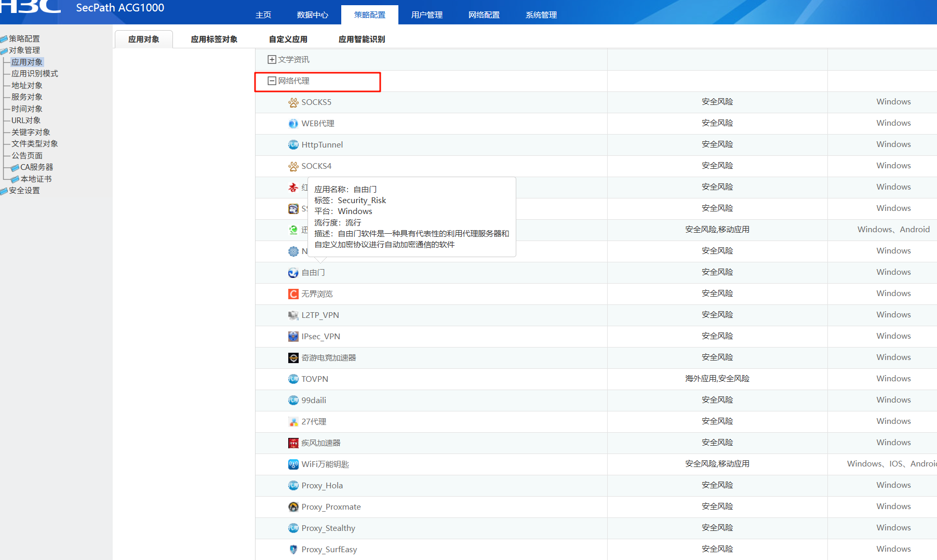
Task: Go to the 主页 top menu
Action: (x=263, y=15)
